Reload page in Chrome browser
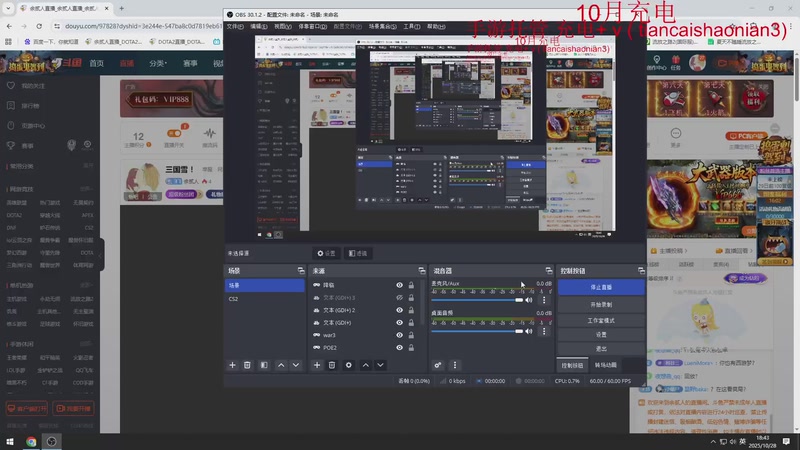This screenshot has height=450, width=800. coord(39,26)
